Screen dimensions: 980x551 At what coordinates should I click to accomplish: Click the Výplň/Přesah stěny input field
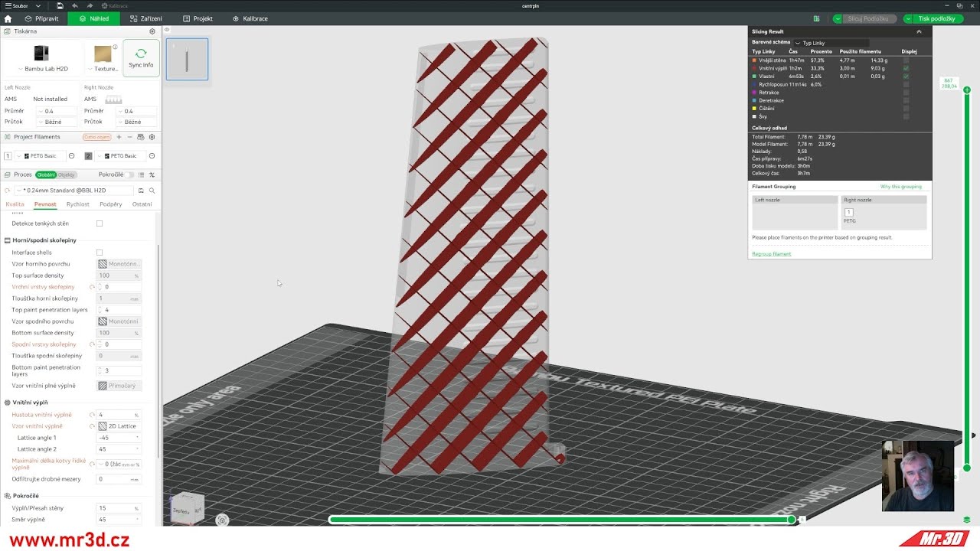pyautogui.click(x=119, y=508)
